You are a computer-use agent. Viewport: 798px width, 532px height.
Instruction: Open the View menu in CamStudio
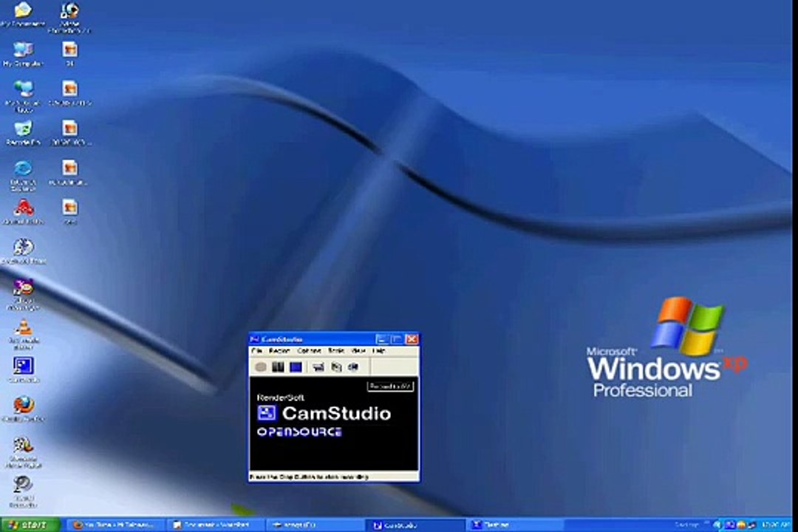coord(359,351)
